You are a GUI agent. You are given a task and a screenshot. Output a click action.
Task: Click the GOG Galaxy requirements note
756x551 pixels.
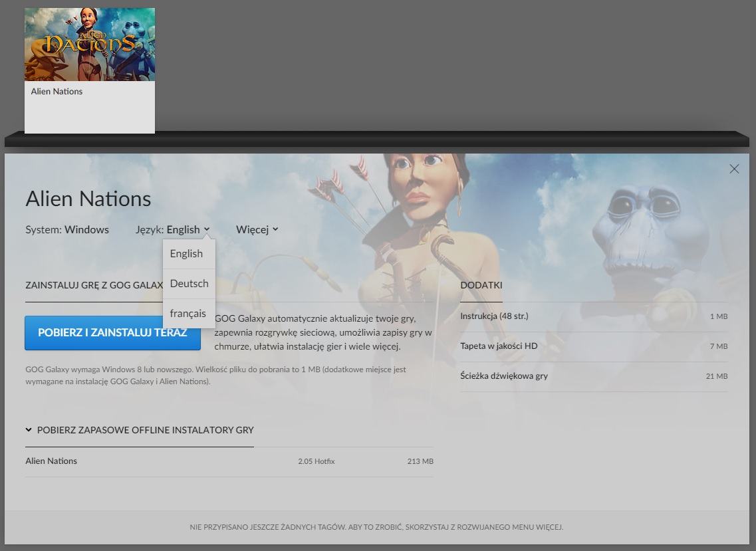pos(215,376)
